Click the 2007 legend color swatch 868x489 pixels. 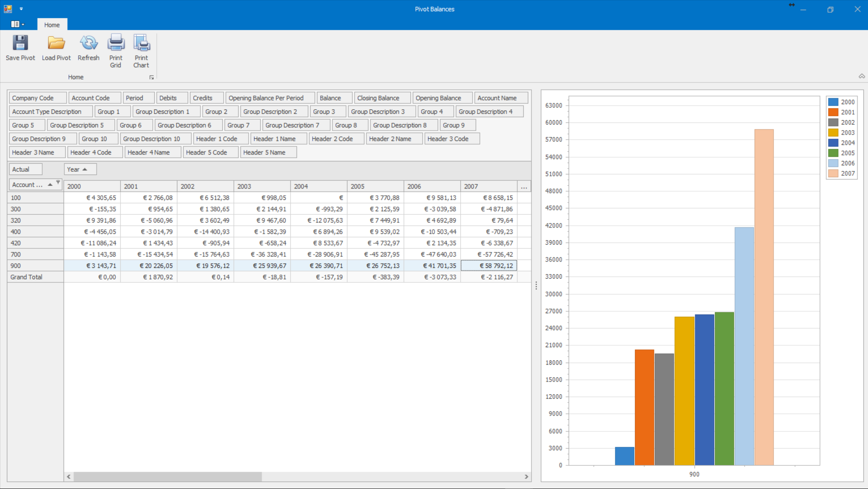tap(833, 174)
